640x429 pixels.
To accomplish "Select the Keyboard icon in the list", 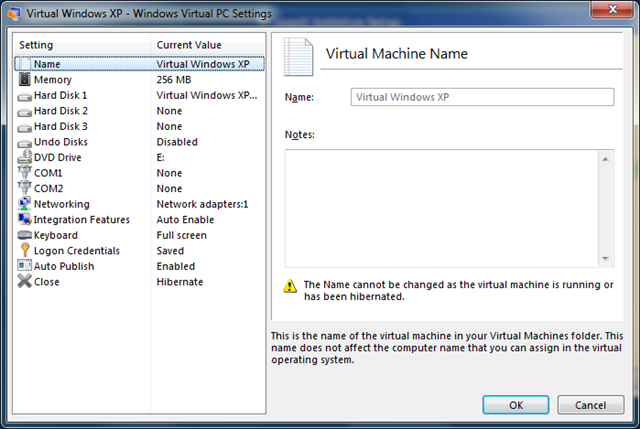I will pos(25,235).
